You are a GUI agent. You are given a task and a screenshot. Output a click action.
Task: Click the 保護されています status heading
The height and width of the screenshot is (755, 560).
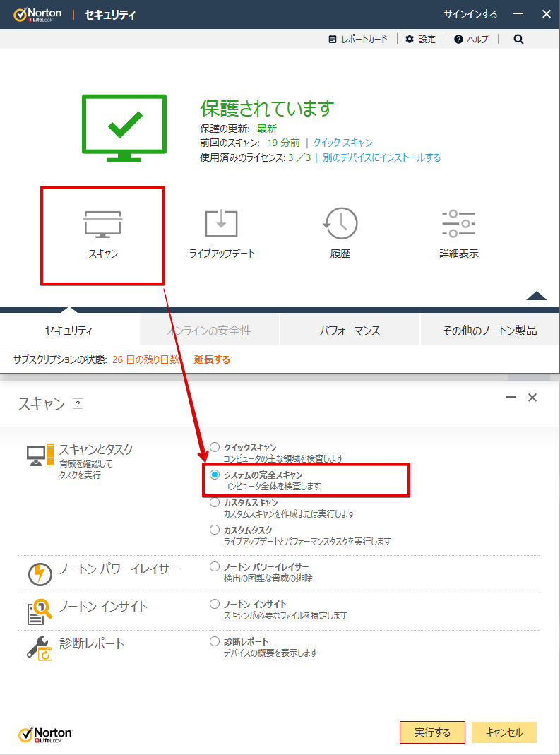[267, 108]
